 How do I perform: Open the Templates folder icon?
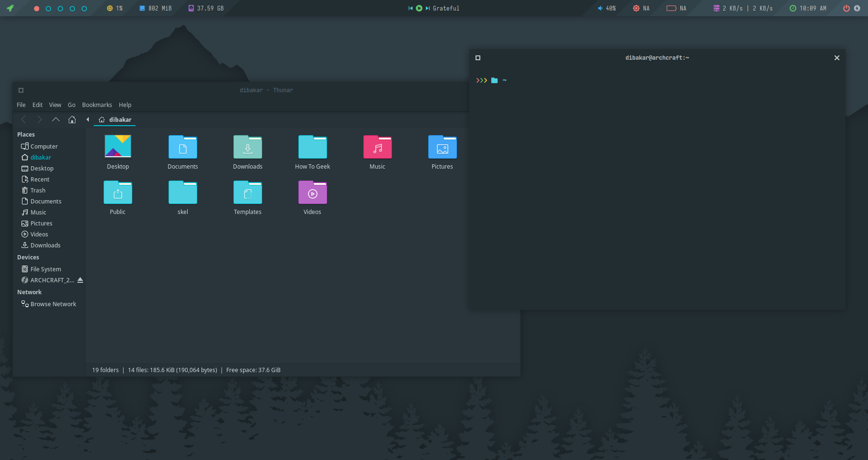click(x=248, y=192)
